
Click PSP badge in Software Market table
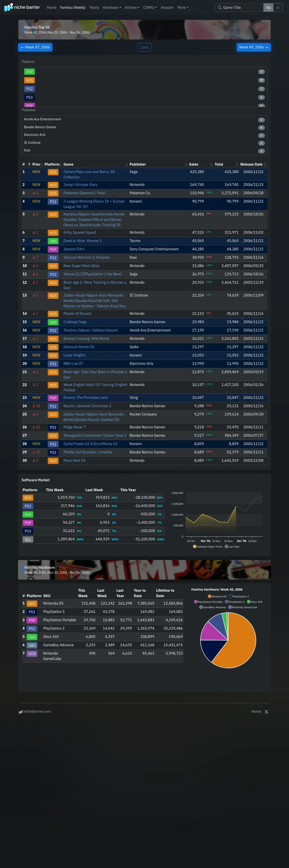pos(28,523)
